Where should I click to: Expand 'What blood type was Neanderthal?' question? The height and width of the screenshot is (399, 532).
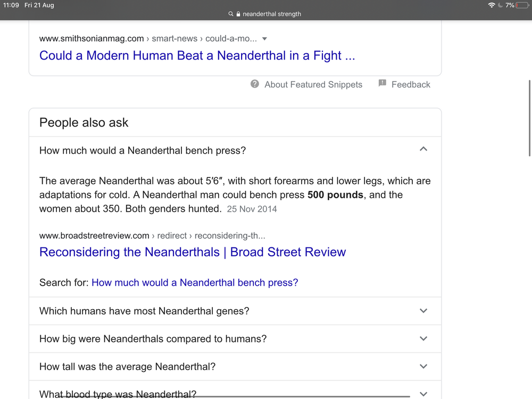[423, 394]
